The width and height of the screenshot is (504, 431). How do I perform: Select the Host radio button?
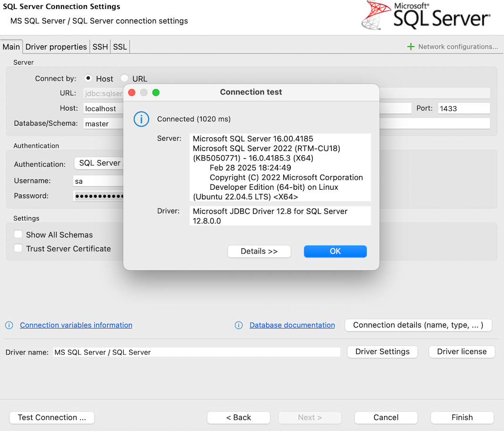pyautogui.click(x=88, y=78)
